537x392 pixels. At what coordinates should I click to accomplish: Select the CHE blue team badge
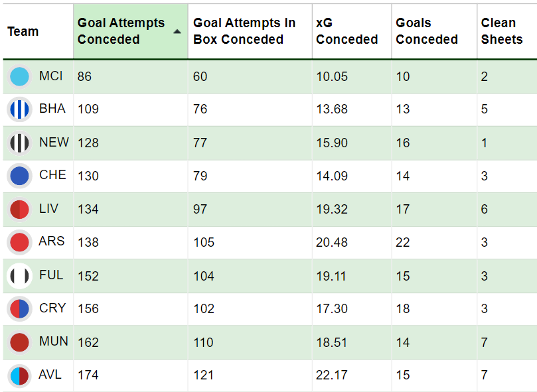(x=20, y=176)
